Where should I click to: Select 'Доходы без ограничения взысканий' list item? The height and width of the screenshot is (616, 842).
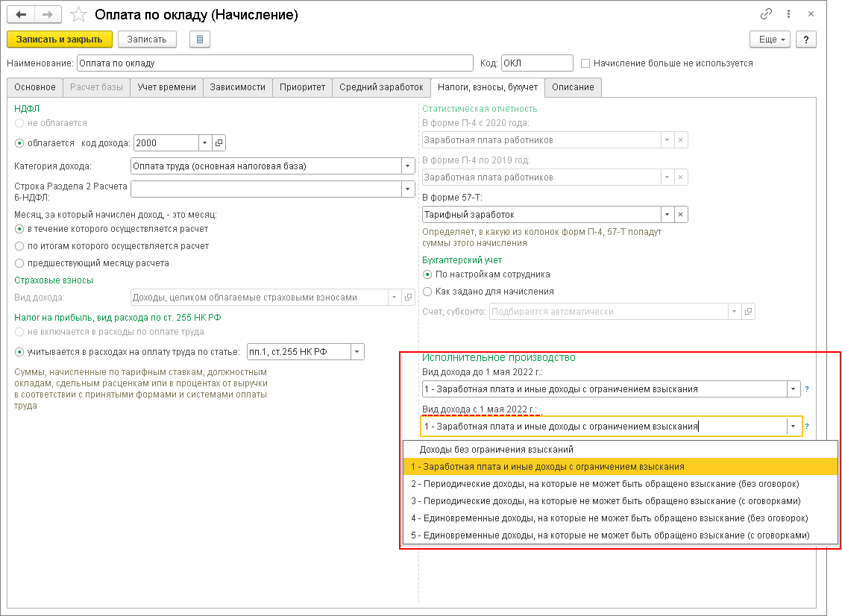tap(620, 450)
